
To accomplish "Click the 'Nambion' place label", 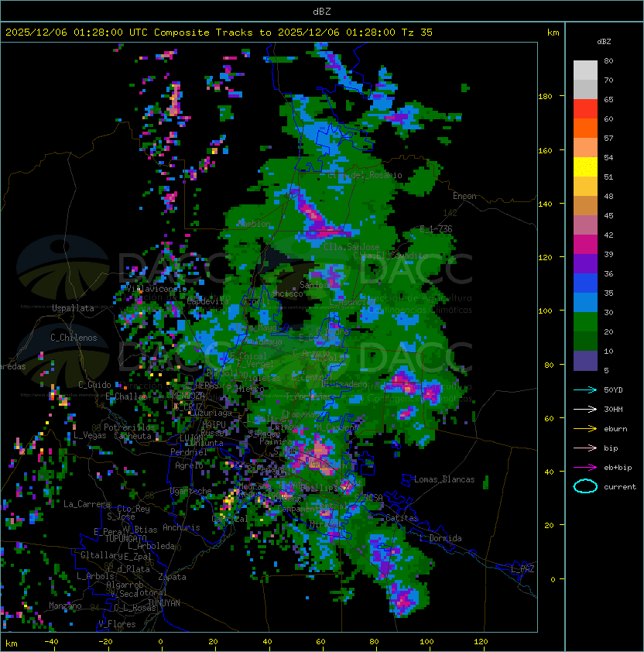I will point(255,224).
